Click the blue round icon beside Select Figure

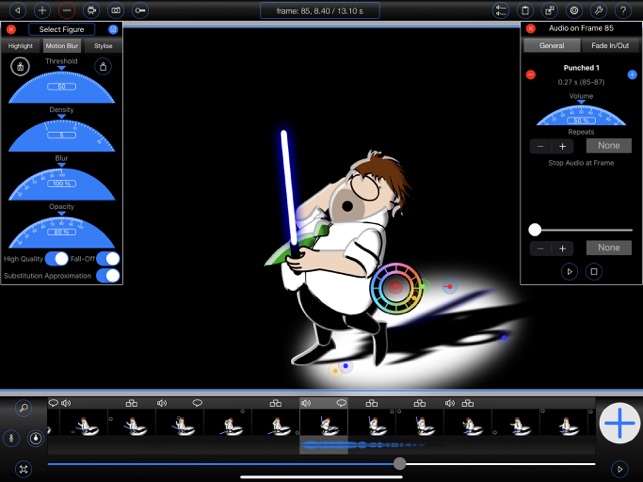[113, 29]
